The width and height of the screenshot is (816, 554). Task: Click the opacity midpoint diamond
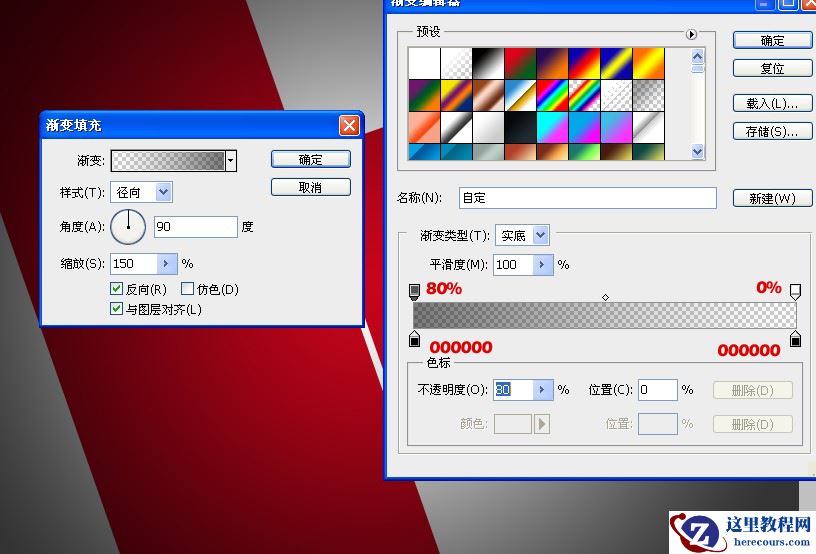605,298
